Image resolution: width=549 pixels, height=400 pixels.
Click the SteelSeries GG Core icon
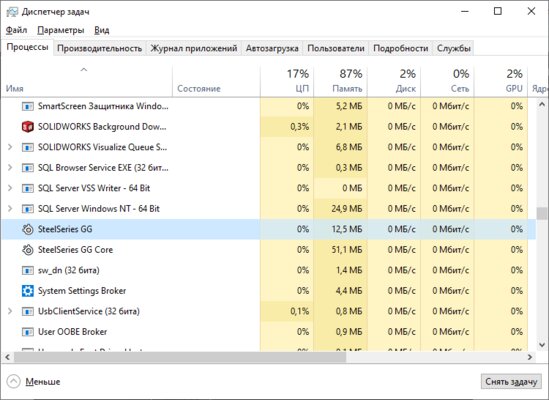[28, 250]
